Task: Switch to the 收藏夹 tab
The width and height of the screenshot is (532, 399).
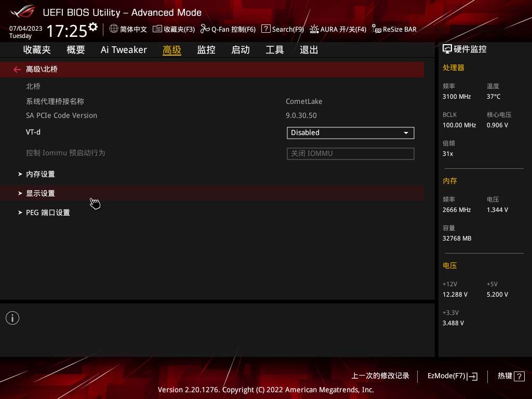Action: pyautogui.click(x=37, y=50)
